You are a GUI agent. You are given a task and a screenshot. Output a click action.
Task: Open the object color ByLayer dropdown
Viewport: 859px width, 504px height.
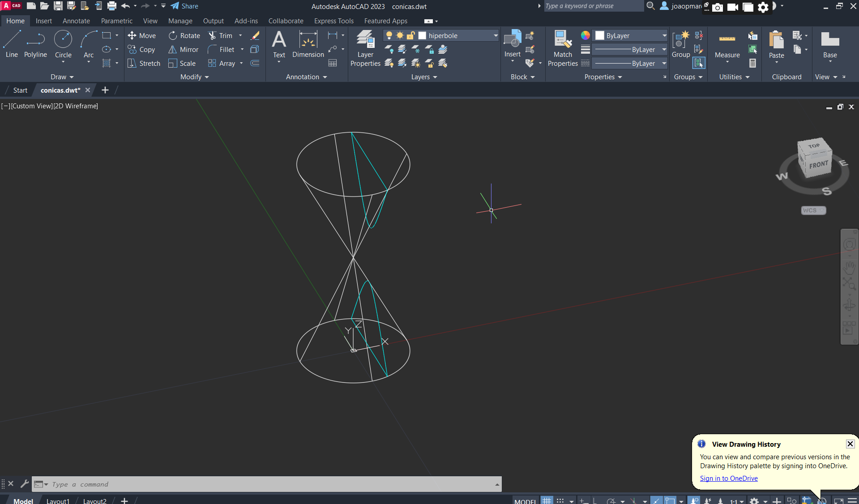point(664,36)
